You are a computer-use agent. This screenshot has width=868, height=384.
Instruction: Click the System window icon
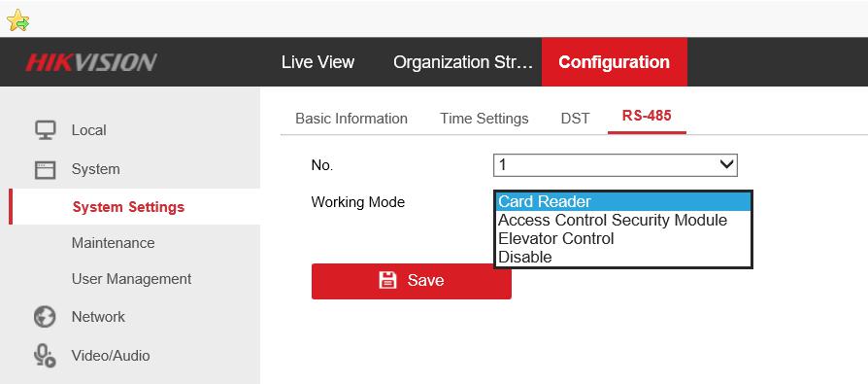click(46, 169)
